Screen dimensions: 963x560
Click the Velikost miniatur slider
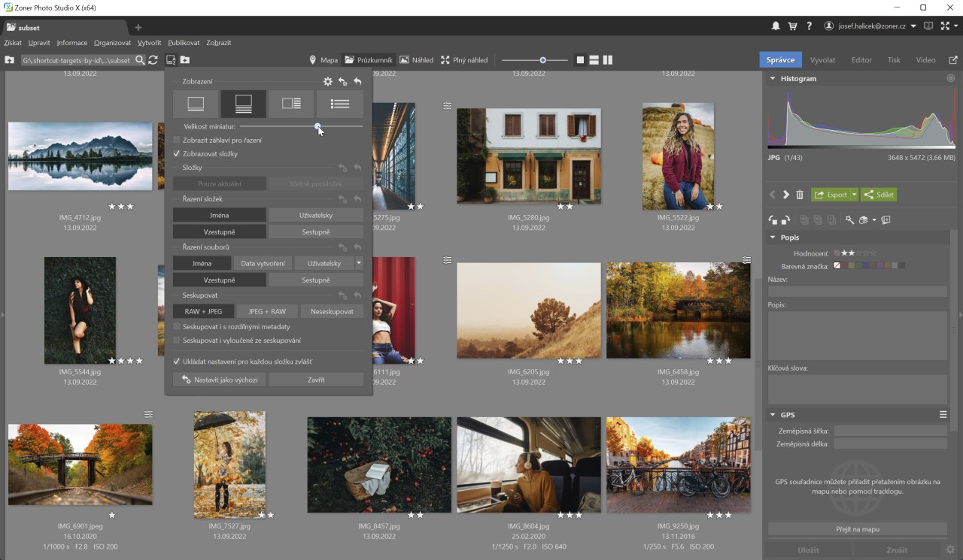pos(317,126)
